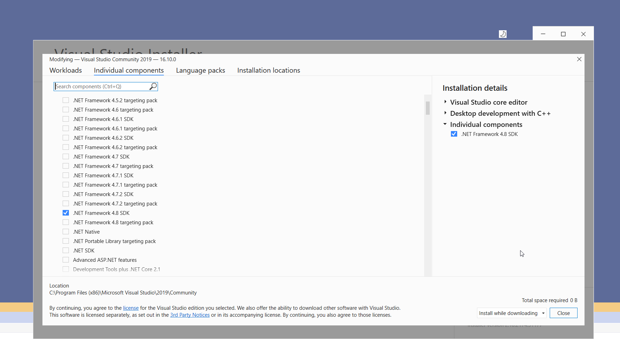Open the license link
The width and height of the screenshot is (620, 364).
(x=130, y=308)
